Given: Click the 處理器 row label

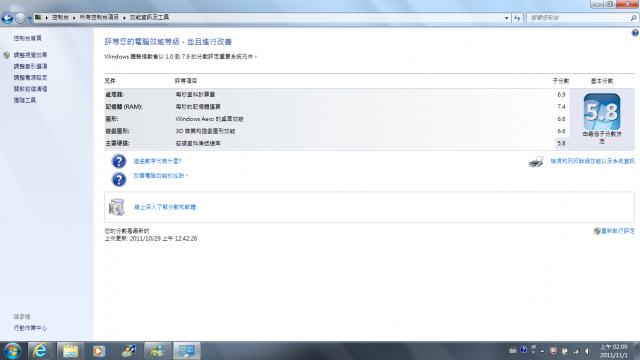Looking at the screenshot, I should [115, 94].
